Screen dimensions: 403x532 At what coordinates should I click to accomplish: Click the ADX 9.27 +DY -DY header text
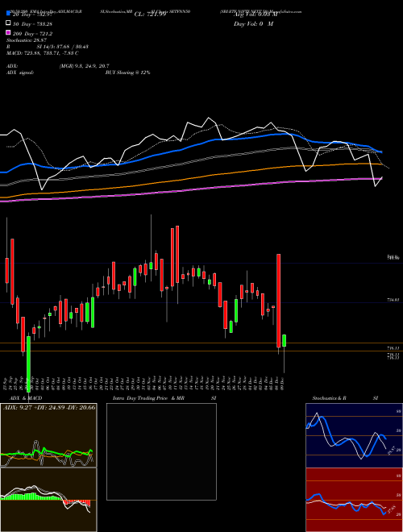[x=49, y=407]
